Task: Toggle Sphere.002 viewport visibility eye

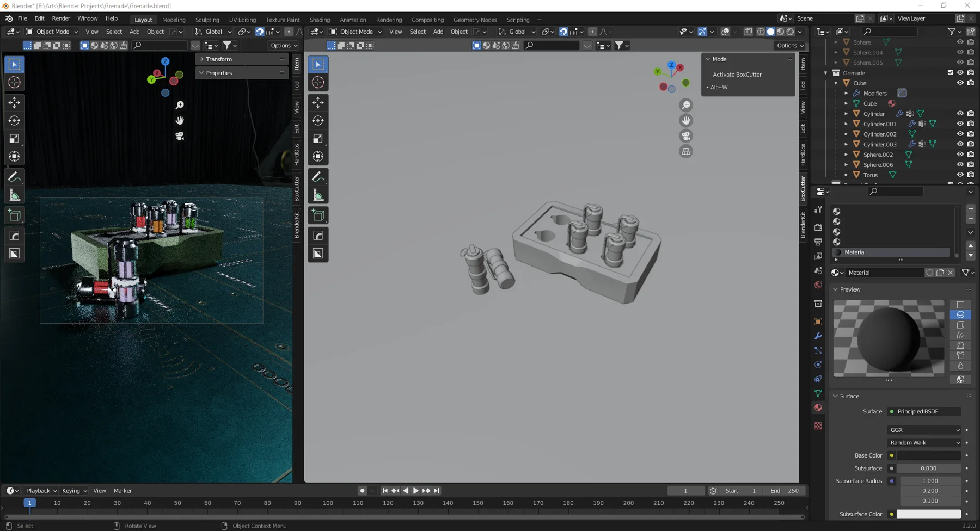Action: 960,155
